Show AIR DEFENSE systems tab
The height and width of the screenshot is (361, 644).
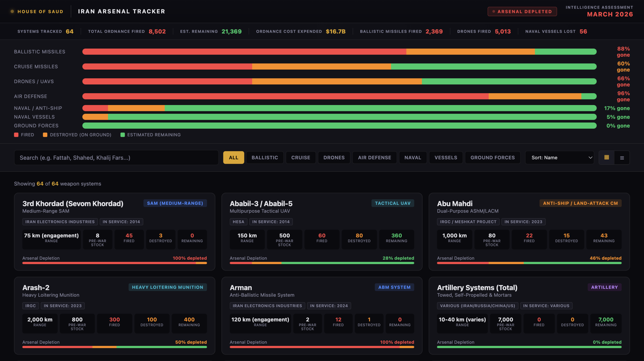[374, 158]
